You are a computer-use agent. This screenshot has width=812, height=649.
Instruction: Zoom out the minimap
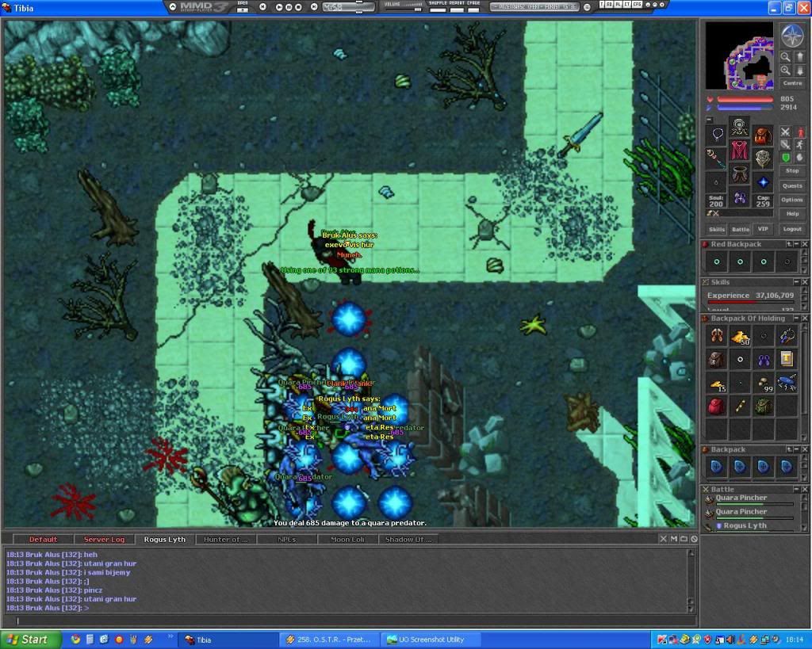tap(786, 56)
